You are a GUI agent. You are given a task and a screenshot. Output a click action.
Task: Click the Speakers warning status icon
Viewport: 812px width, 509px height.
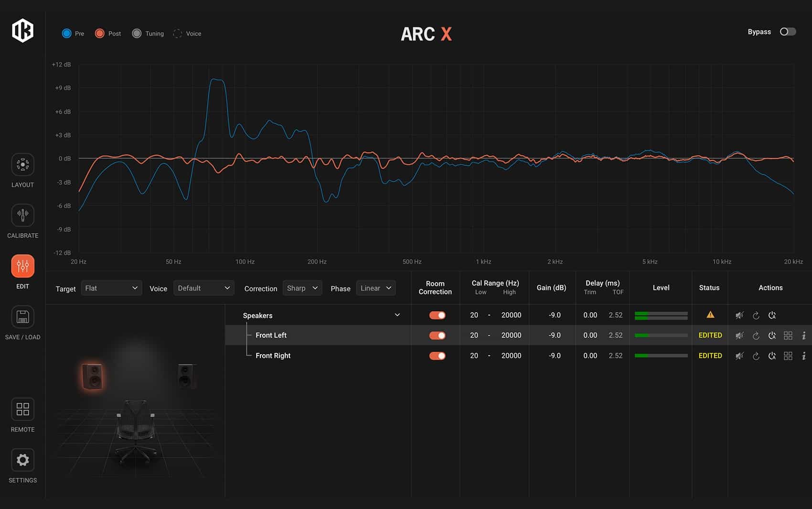click(710, 314)
